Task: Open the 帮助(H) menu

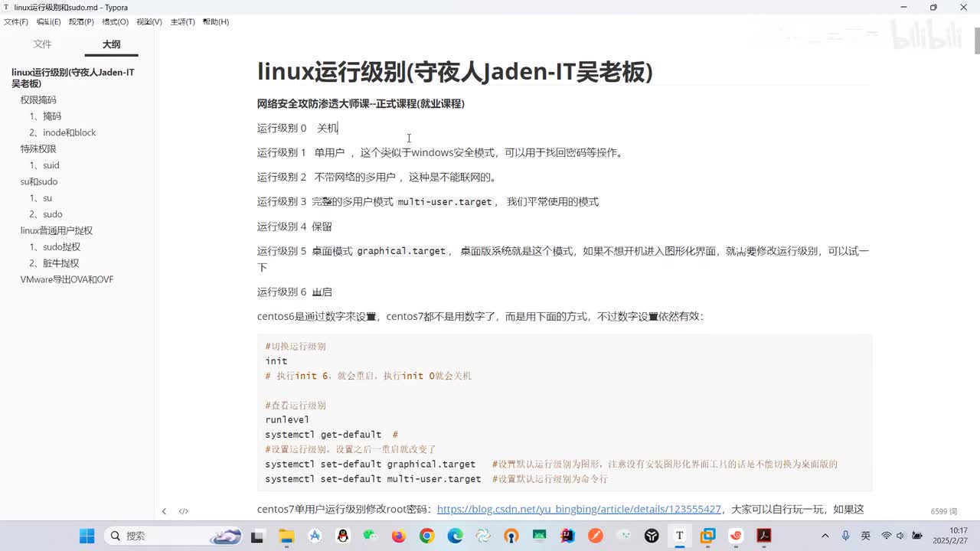Action: (216, 21)
